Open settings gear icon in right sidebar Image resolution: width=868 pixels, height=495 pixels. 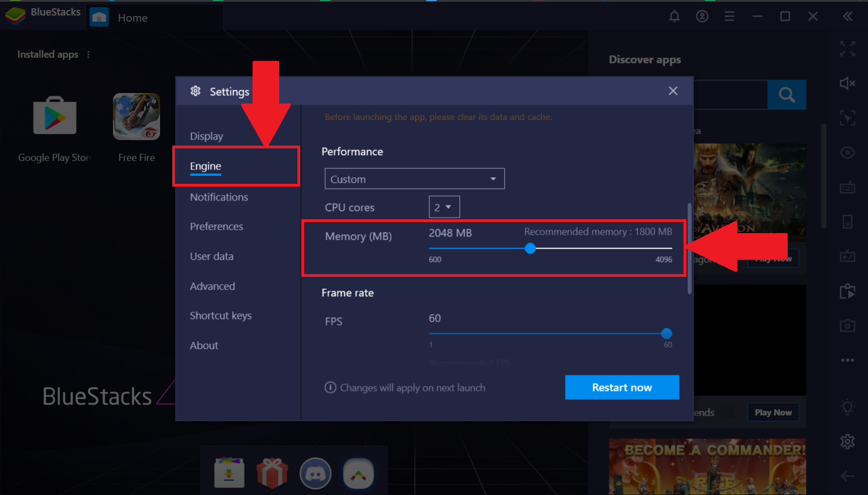coord(848,441)
